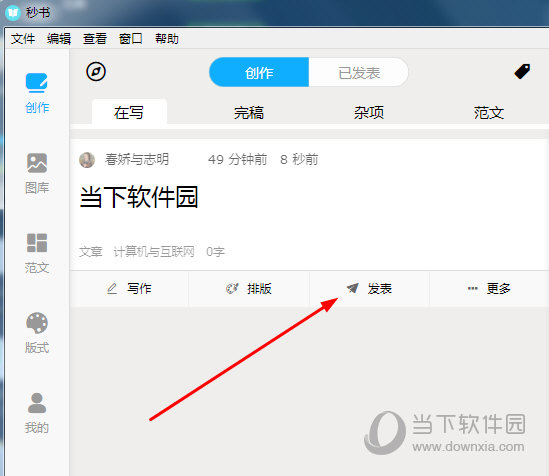Click the 写作 button label

[x=139, y=289]
